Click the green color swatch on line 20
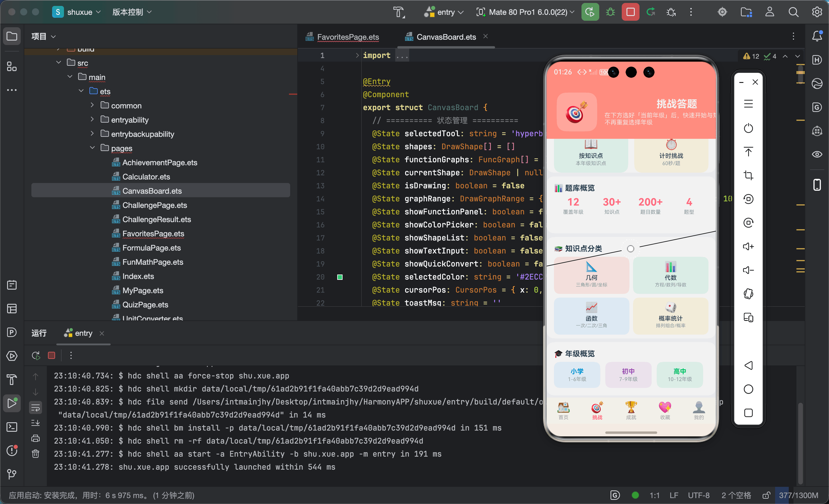 point(340,277)
